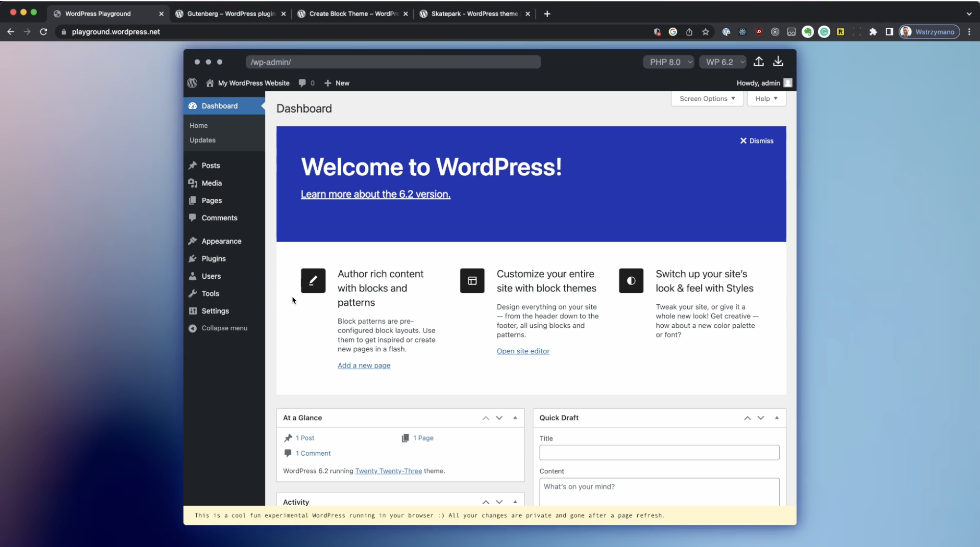Image resolution: width=980 pixels, height=547 pixels.
Task: Open the WP 6.2 version dropdown
Action: click(x=723, y=62)
